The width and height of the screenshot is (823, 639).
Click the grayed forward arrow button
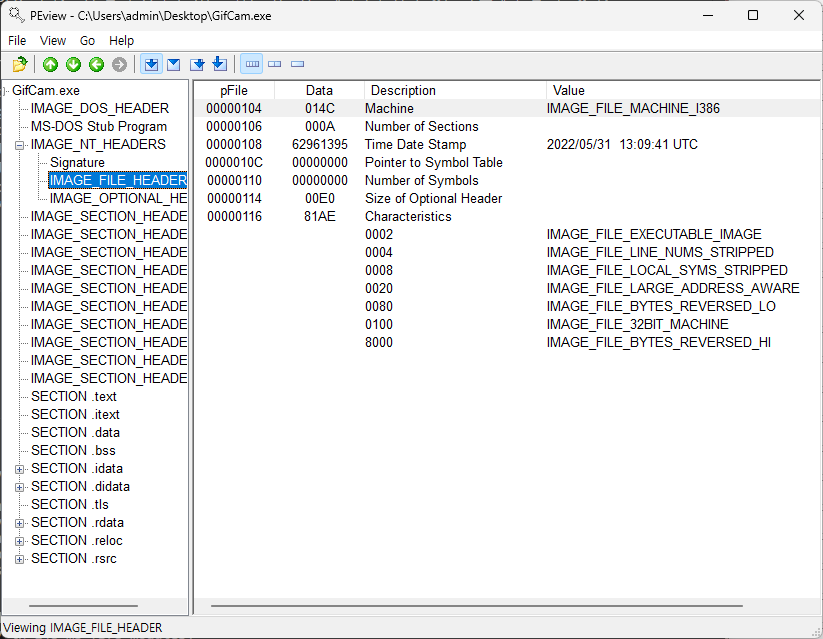coord(119,65)
